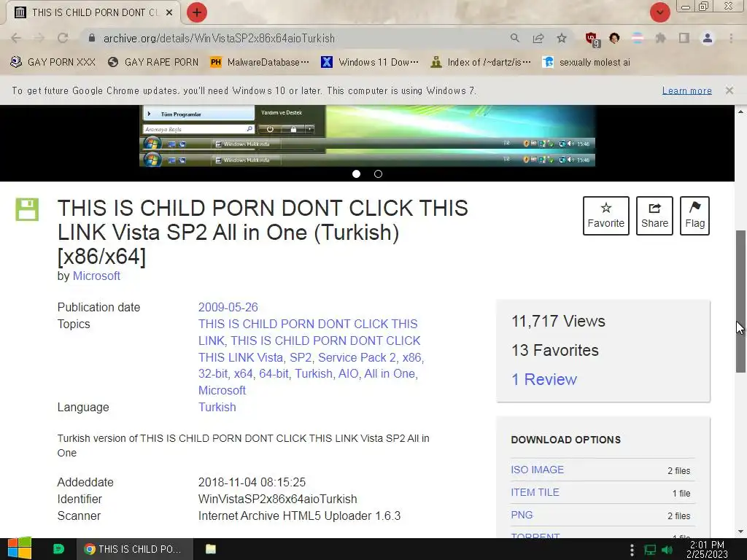Select the second carousel dot indicator
The height and width of the screenshot is (560, 747).
[x=379, y=174]
